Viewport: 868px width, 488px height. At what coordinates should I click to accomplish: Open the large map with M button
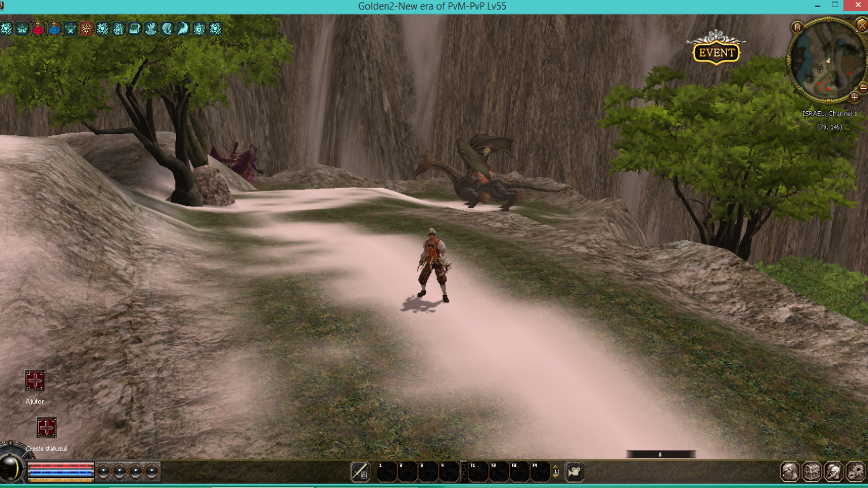click(x=797, y=27)
